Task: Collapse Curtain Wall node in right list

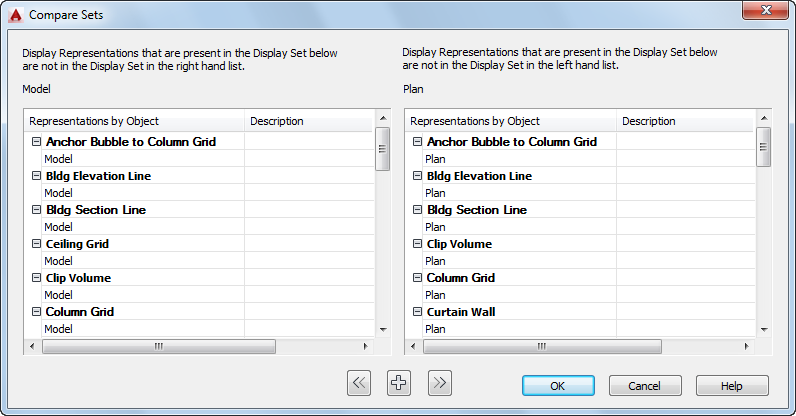Action: click(x=417, y=312)
